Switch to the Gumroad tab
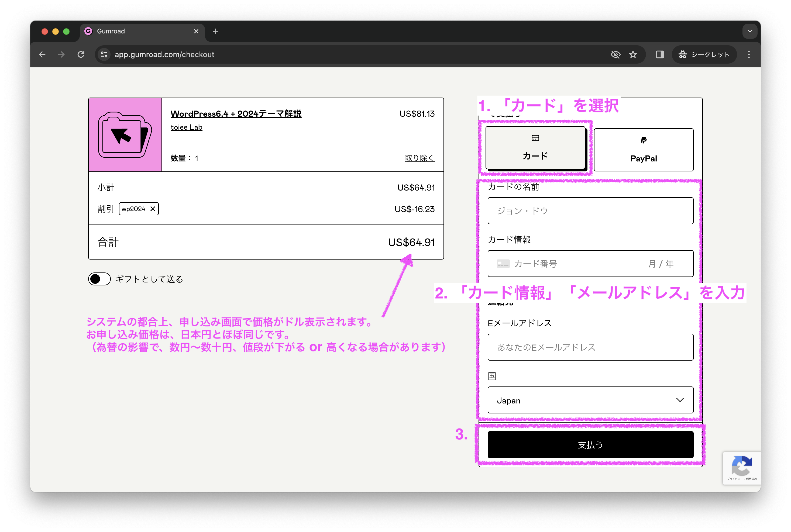This screenshot has width=791, height=532. pos(142,31)
